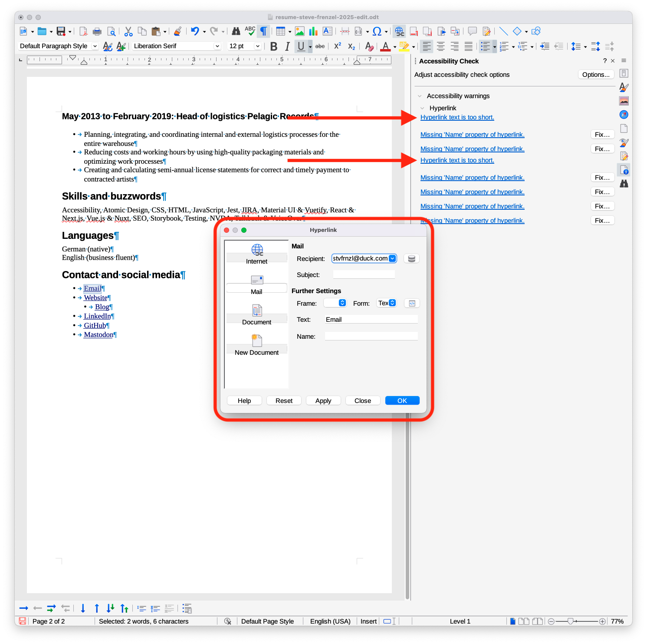Select the New Document hyperlink type
The width and height of the screenshot is (647, 644).
click(x=257, y=345)
